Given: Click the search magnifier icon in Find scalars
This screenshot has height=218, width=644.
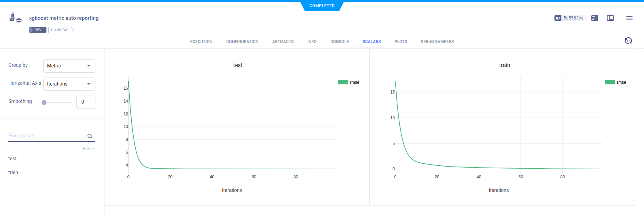Looking at the screenshot, I should tap(90, 136).
